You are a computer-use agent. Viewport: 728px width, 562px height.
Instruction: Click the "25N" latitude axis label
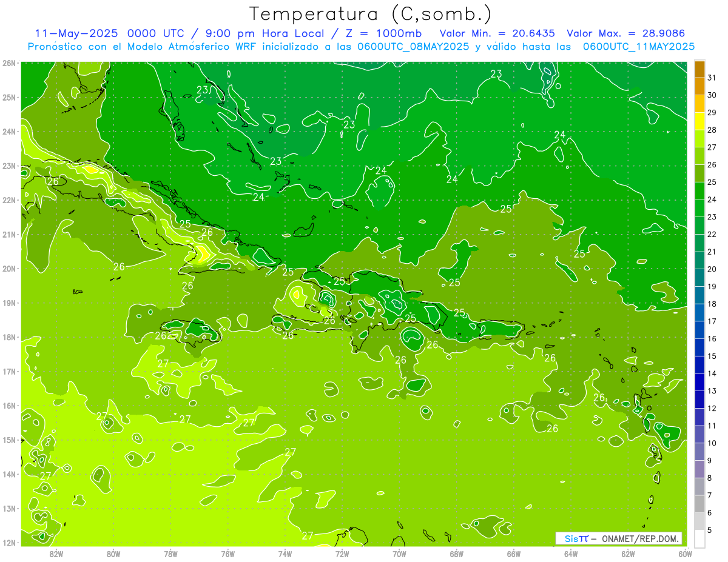(9, 97)
